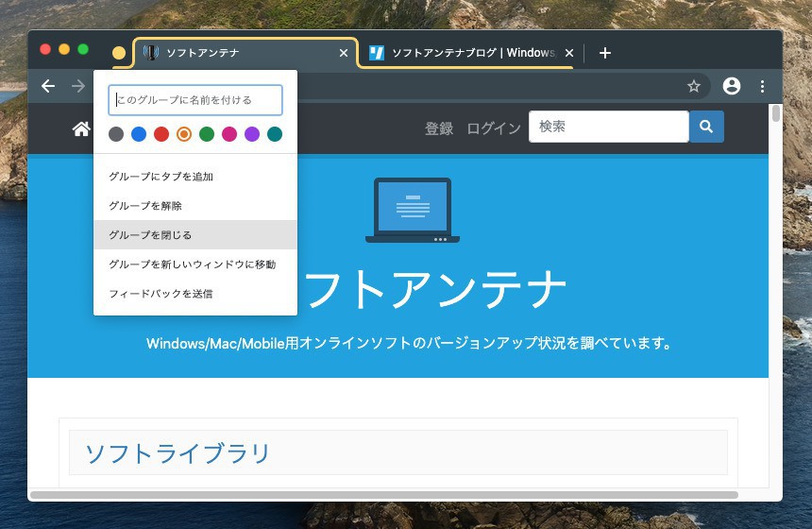This screenshot has height=529, width=812.
Task: Pick the grey group color
Action: pyautogui.click(x=116, y=134)
